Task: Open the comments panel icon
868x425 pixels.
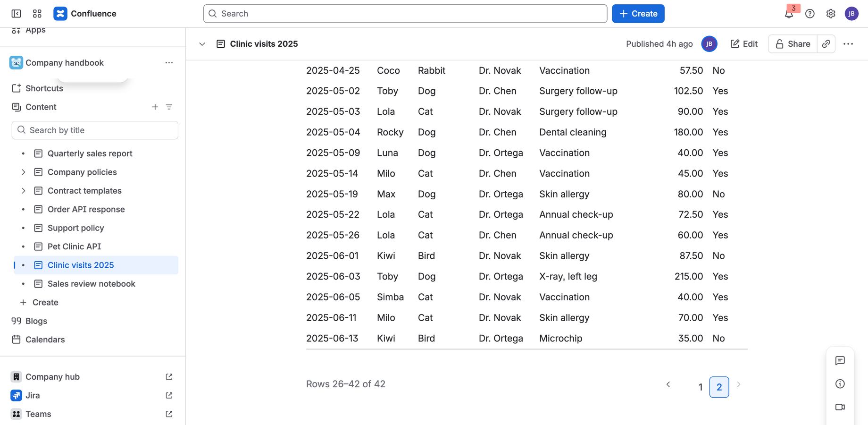Action: click(x=840, y=361)
